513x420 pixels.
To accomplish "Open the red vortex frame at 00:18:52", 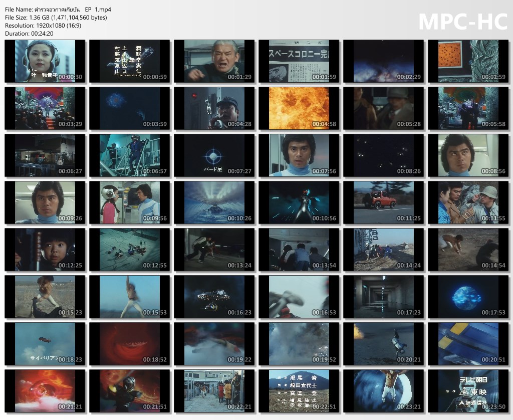I will 130,344.
